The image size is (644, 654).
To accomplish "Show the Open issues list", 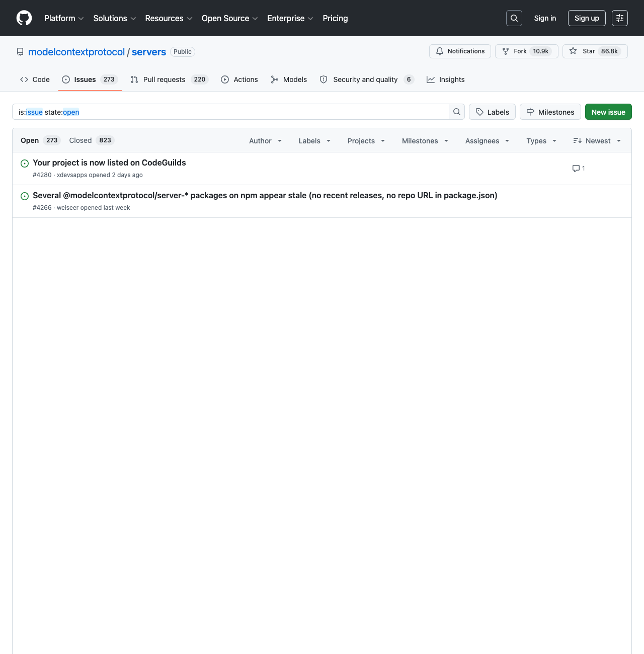I will [x=40, y=140].
